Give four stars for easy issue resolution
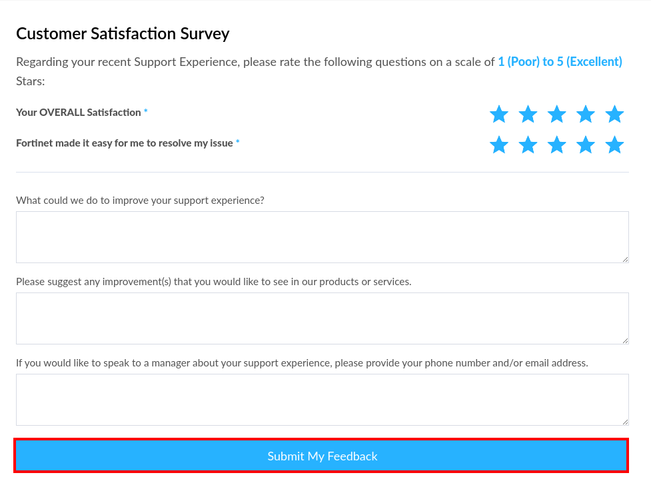Viewport: 651px width, 491px height. pyautogui.click(x=586, y=145)
